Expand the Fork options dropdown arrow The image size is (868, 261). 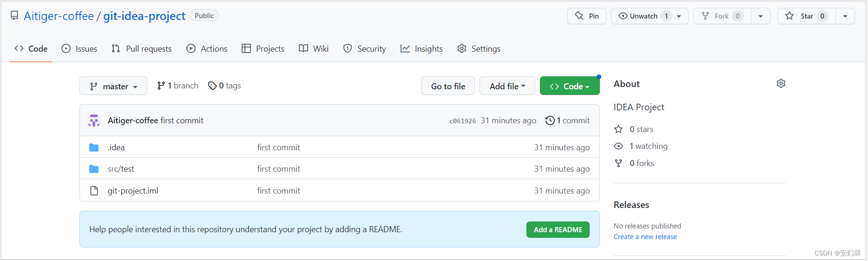(761, 16)
